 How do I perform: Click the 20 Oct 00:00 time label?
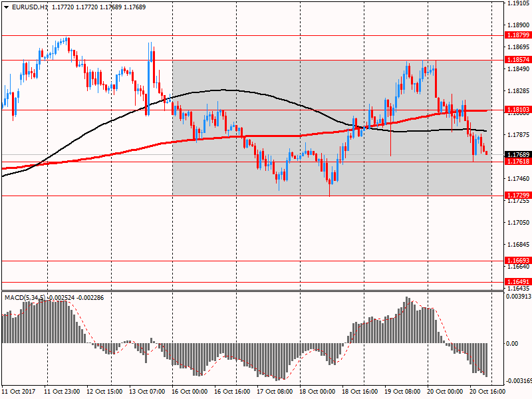[445, 392]
